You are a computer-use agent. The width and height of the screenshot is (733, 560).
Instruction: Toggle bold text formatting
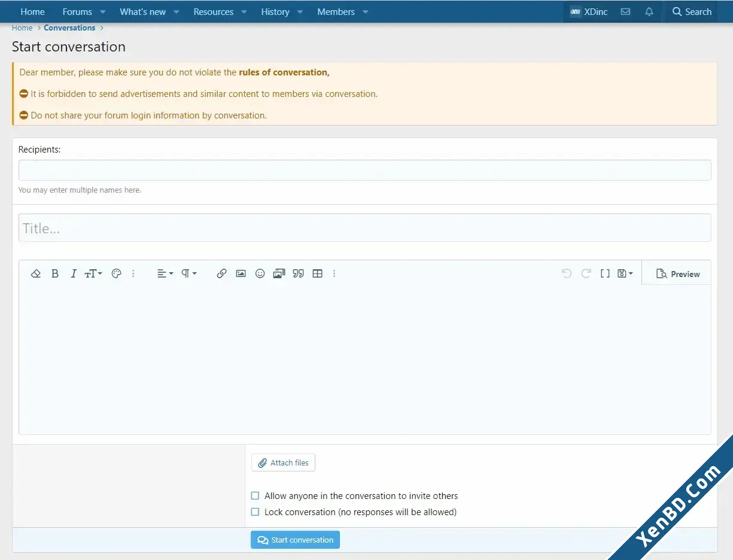55,273
